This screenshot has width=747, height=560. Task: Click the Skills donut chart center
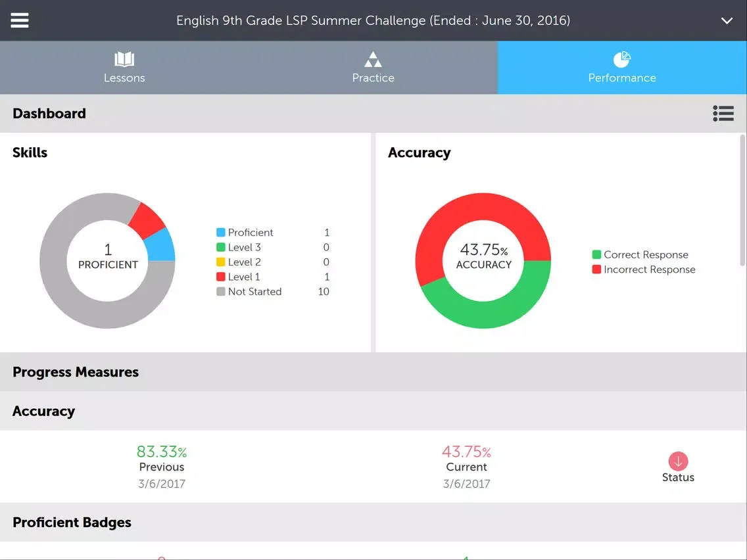tap(108, 257)
